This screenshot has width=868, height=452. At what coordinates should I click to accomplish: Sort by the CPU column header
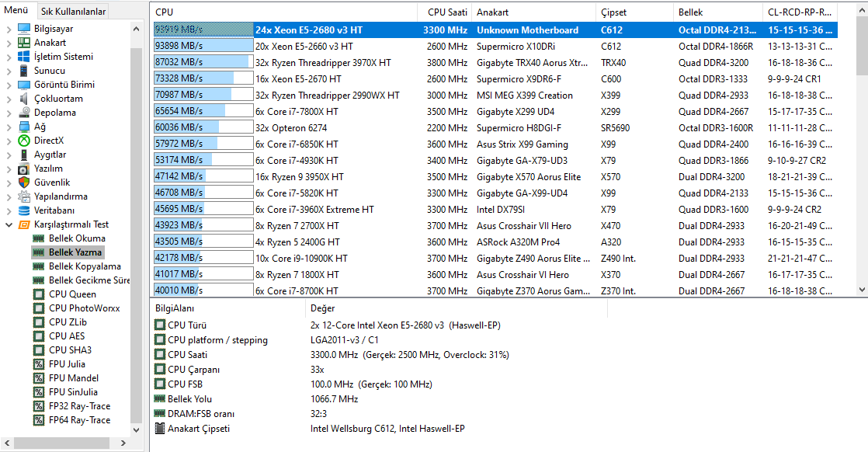coord(283,12)
